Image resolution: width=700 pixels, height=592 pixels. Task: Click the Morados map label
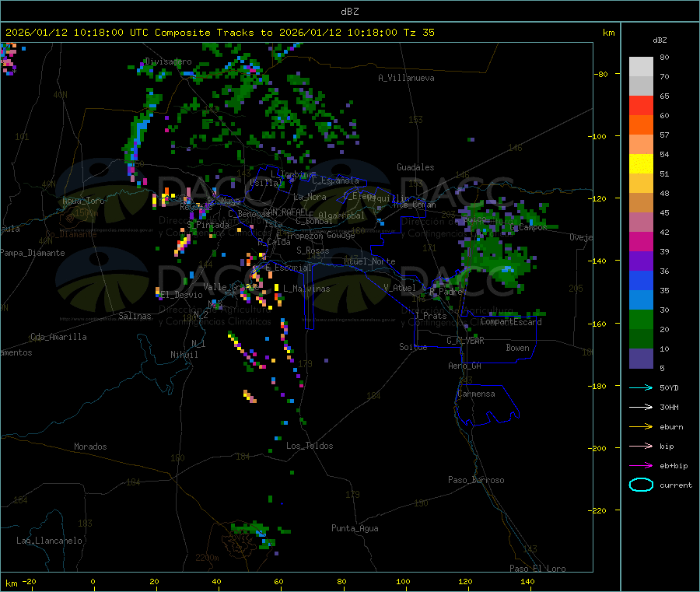90,447
